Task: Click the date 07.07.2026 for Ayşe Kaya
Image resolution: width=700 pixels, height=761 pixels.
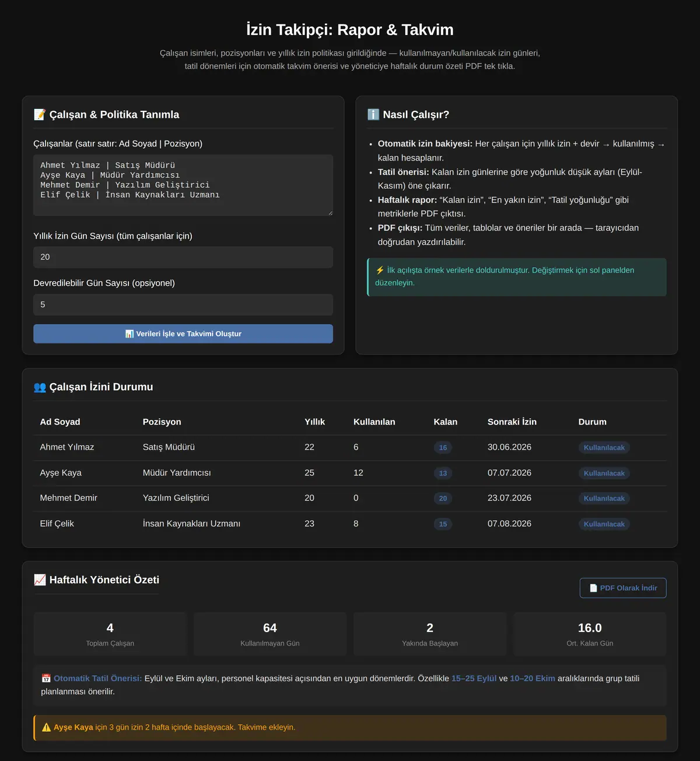Action: (x=510, y=473)
